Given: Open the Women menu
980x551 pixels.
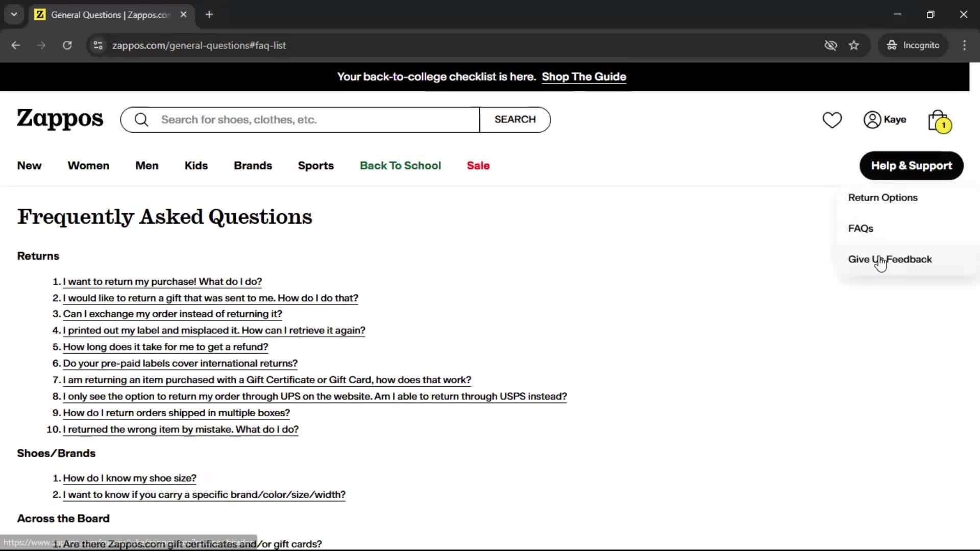Looking at the screenshot, I should 88,166.
